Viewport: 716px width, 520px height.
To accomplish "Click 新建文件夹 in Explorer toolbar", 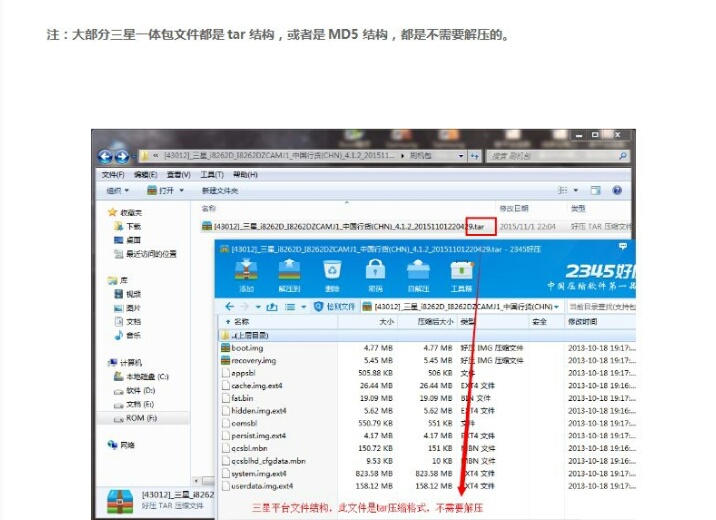I will click(220, 190).
